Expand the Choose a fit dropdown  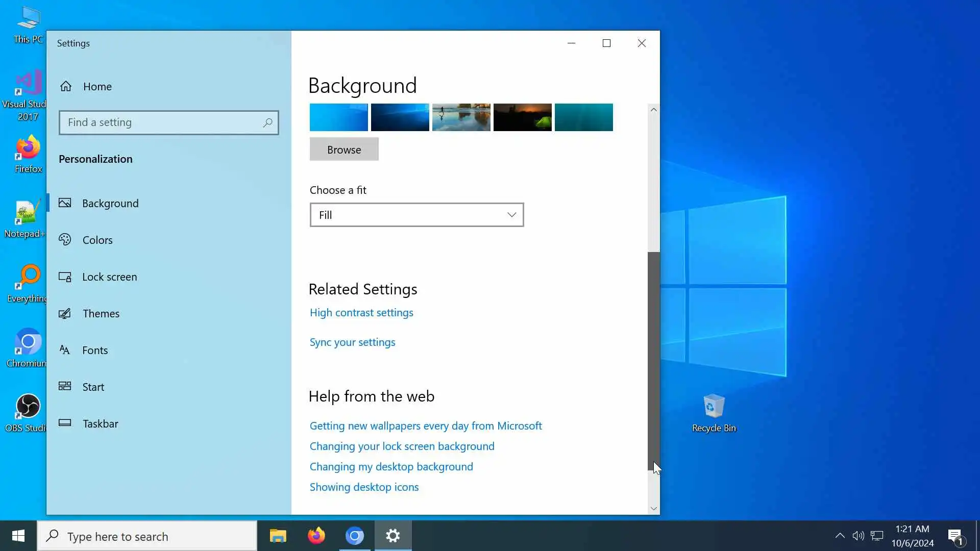click(x=416, y=215)
